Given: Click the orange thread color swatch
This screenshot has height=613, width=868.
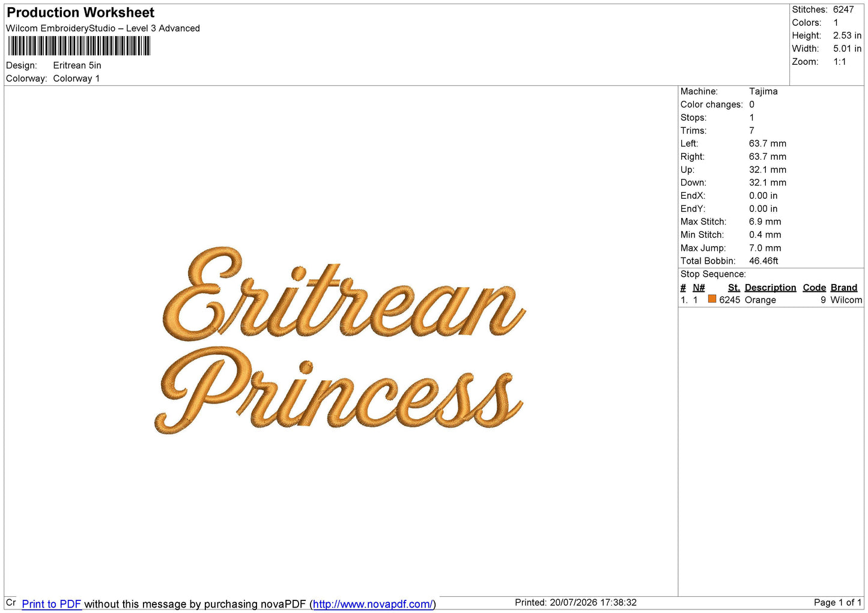Looking at the screenshot, I should (x=712, y=299).
